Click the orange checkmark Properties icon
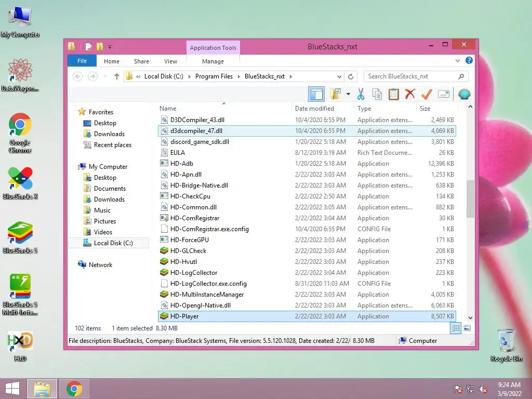 pos(427,94)
